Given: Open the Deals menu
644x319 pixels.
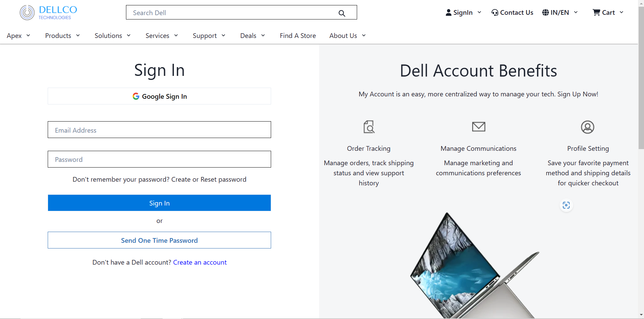Looking at the screenshot, I should 248,36.
